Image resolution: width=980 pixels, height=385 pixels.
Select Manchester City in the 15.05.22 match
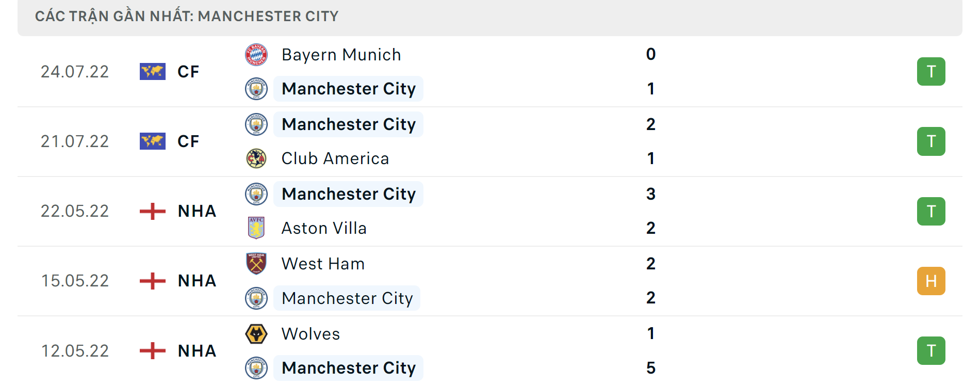tap(347, 298)
